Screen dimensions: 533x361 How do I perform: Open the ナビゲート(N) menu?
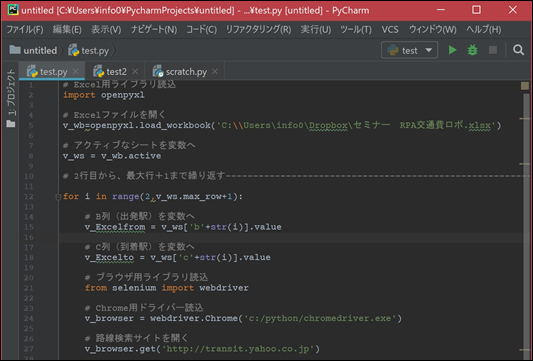154,30
